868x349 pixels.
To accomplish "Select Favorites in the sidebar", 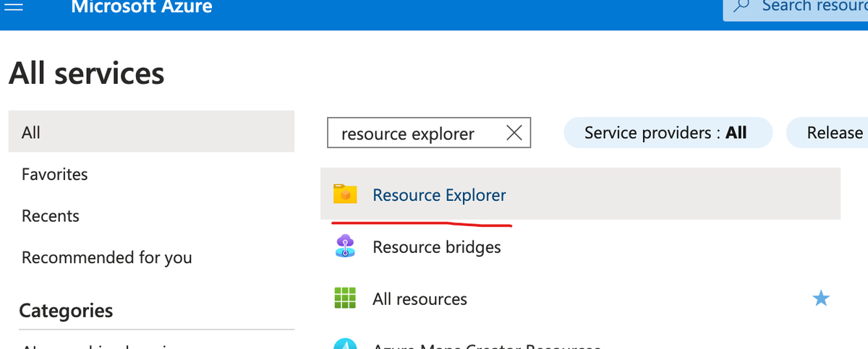I will pos(54,174).
